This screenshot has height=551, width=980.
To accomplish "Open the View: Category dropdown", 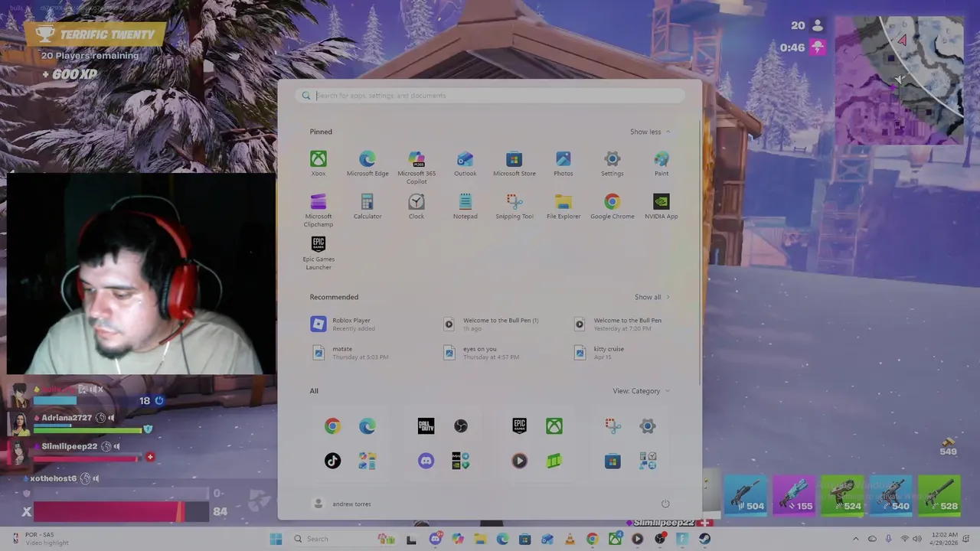I will coord(641,391).
